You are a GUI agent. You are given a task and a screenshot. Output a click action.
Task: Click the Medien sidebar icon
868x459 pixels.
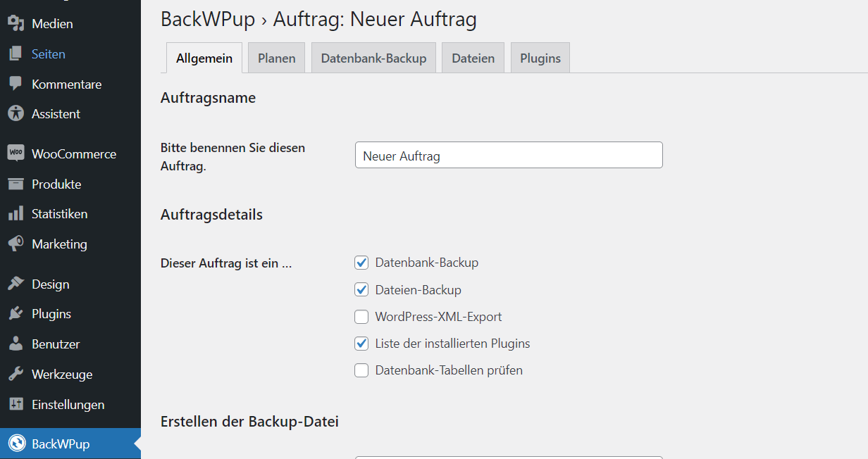coord(15,23)
